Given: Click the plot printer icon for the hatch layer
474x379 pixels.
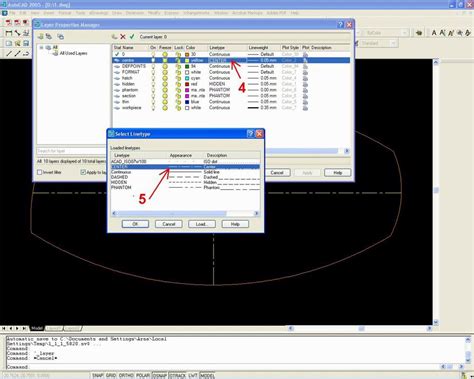Looking at the screenshot, I should [x=305, y=78].
